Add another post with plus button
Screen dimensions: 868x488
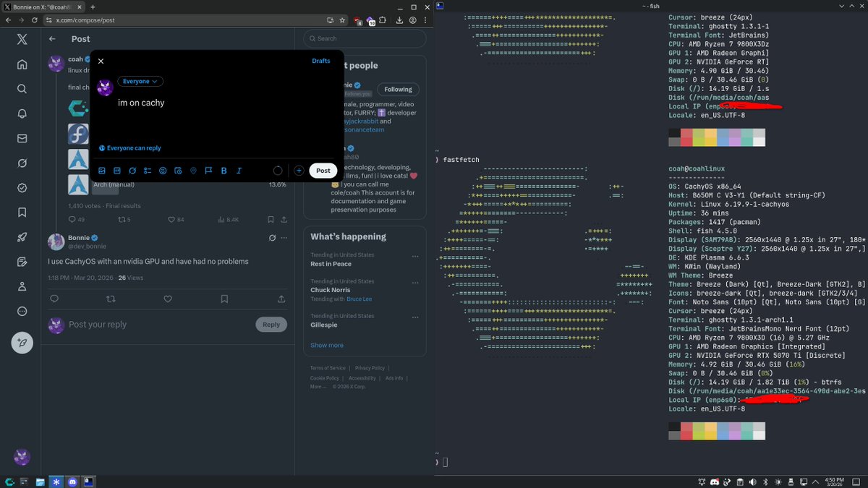pyautogui.click(x=299, y=171)
